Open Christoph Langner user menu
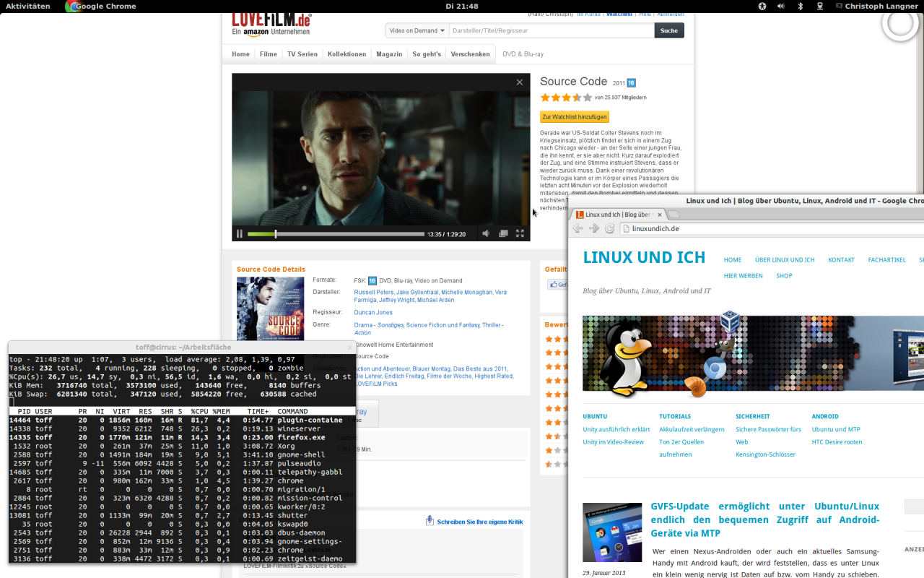 876,6
